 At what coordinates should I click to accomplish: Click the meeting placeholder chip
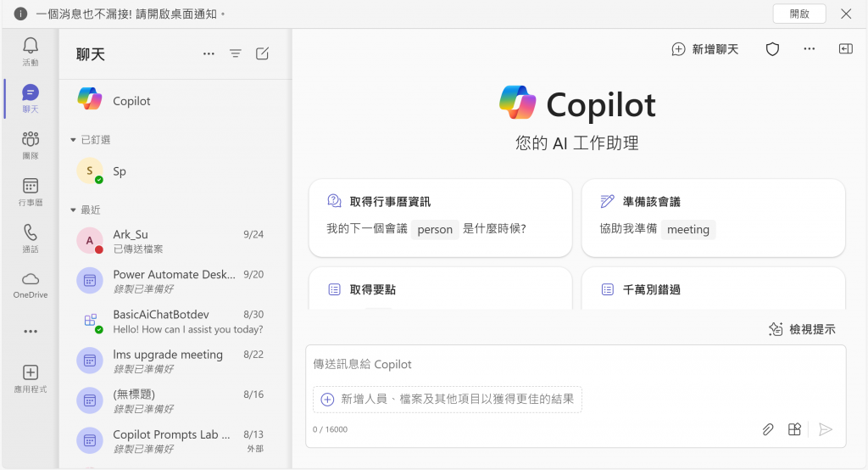pos(688,229)
